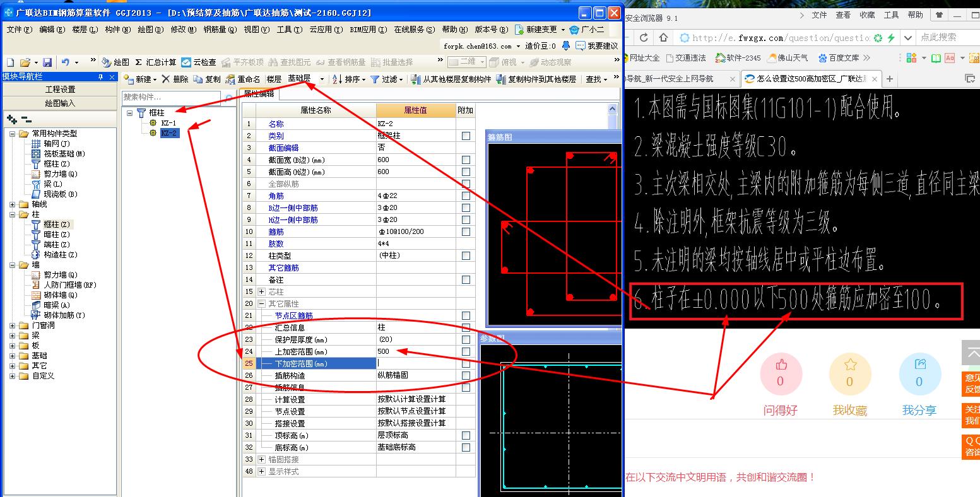Toggle 附加 checkbox for 箍筋 row
Screen dimensions: 980x497
pos(466,231)
